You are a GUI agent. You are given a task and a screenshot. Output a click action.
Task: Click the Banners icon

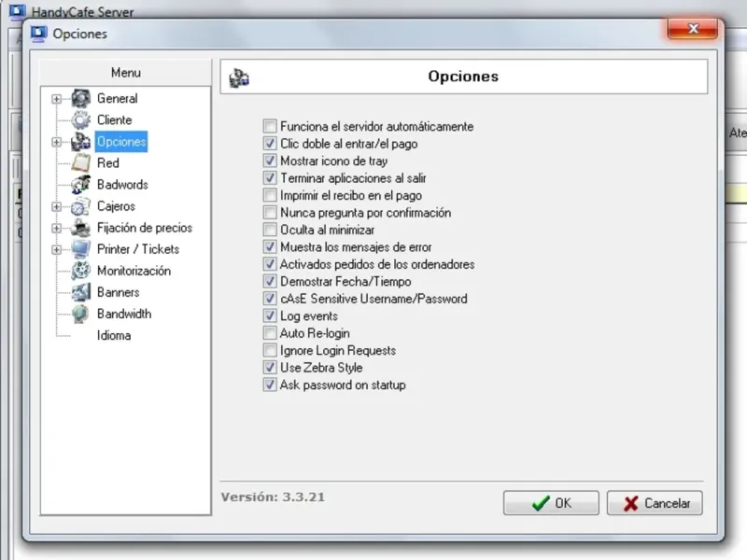pyautogui.click(x=81, y=292)
